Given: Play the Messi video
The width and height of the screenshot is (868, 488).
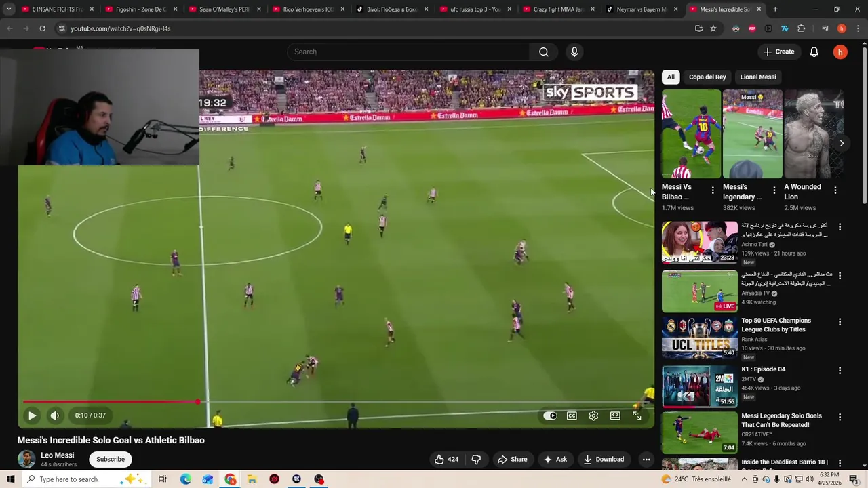Looking at the screenshot, I should (32, 415).
